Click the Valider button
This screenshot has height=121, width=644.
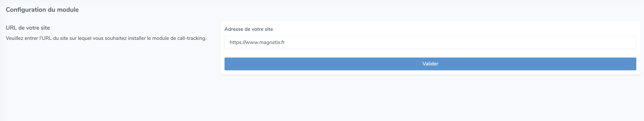click(x=430, y=64)
